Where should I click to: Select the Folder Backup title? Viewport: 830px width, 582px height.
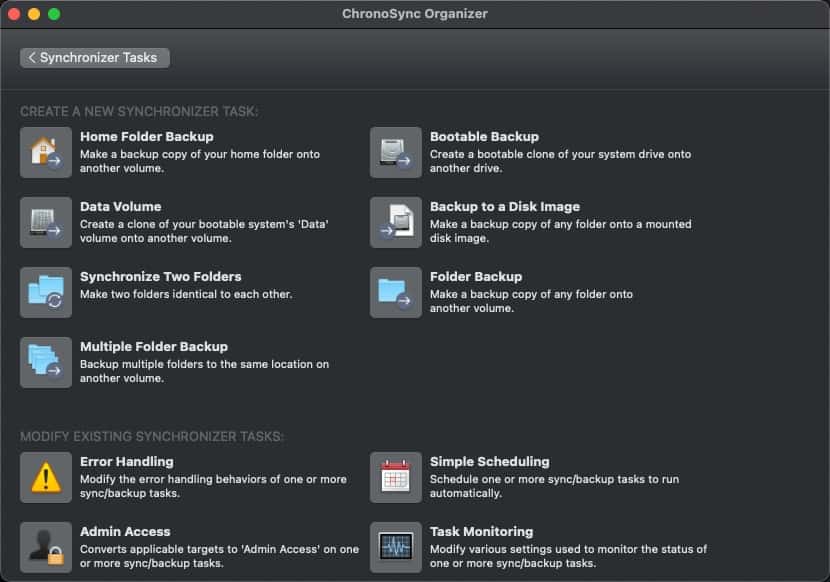476,276
